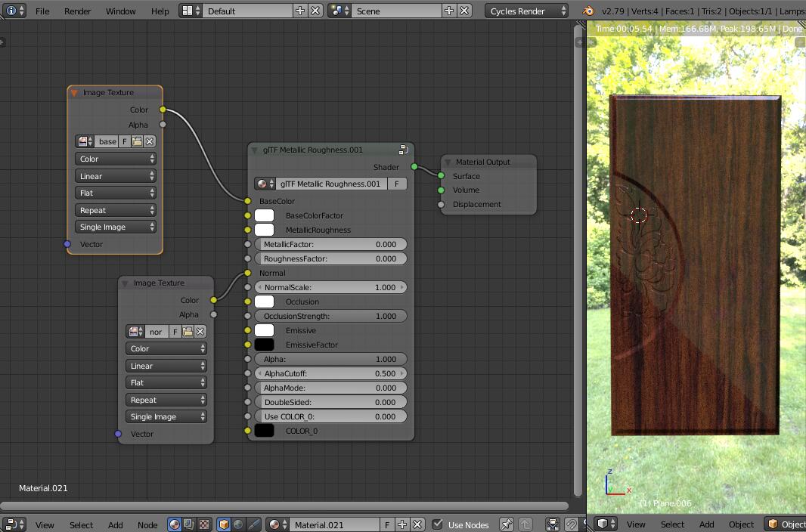Image resolution: width=806 pixels, height=532 pixels.
Task: Browse node groups in glTF node
Action: (265, 184)
